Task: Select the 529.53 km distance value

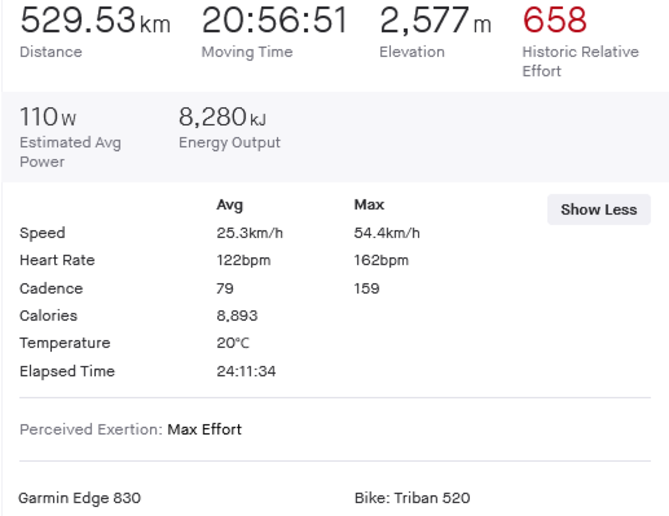Action: 95,20
